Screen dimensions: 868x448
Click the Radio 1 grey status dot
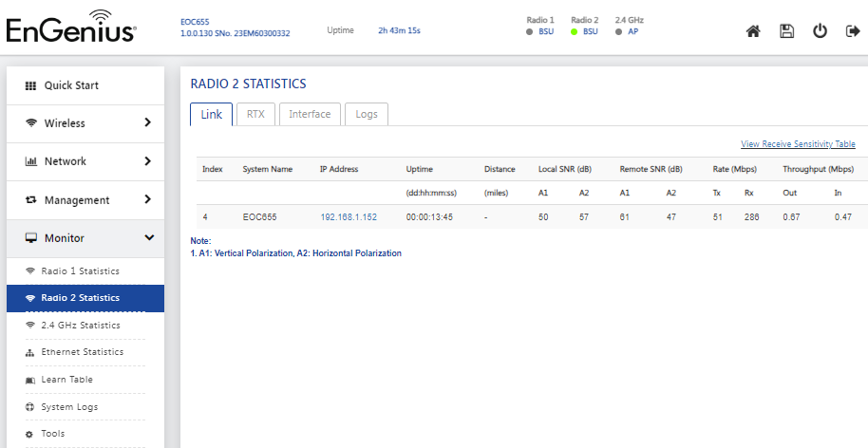[x=530, y=32]
